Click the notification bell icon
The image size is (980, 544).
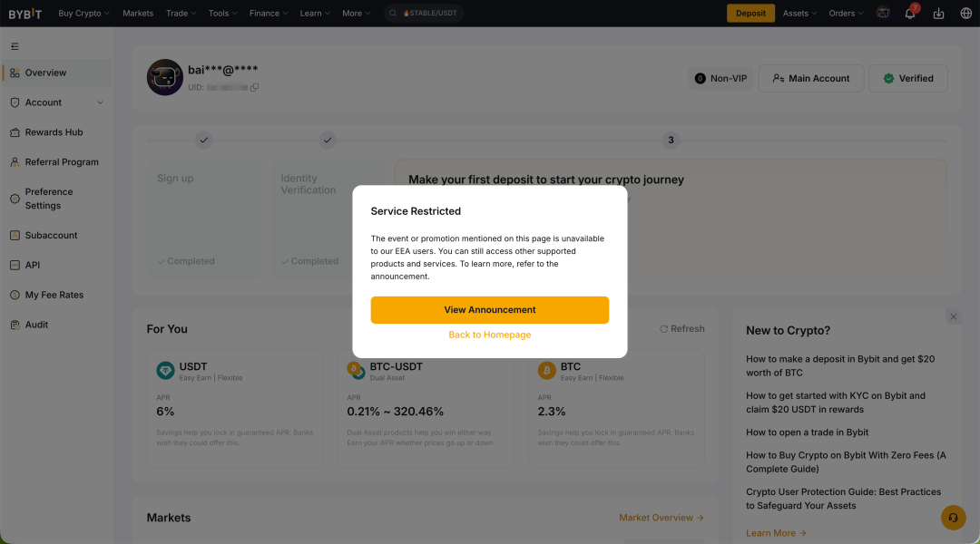tap(910, 14)
